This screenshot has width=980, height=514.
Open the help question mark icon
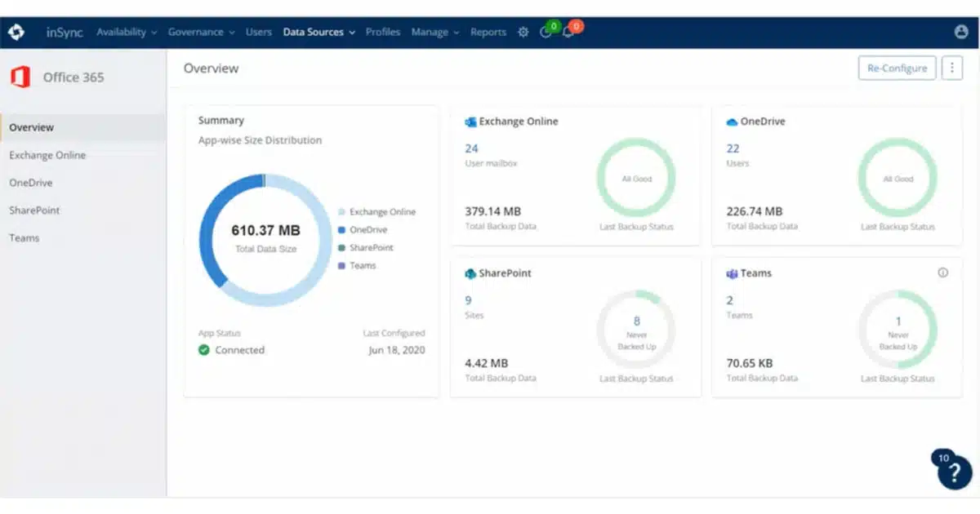tap(955, 472)
